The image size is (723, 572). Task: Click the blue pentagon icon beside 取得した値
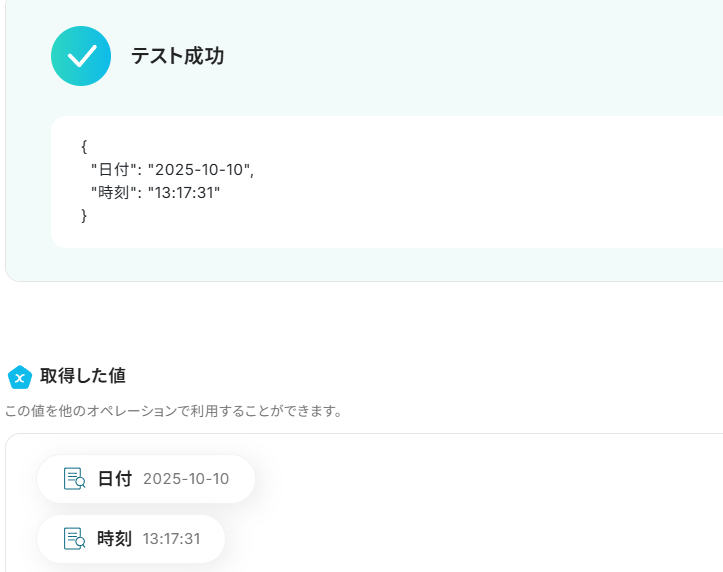tap(20, 377)
